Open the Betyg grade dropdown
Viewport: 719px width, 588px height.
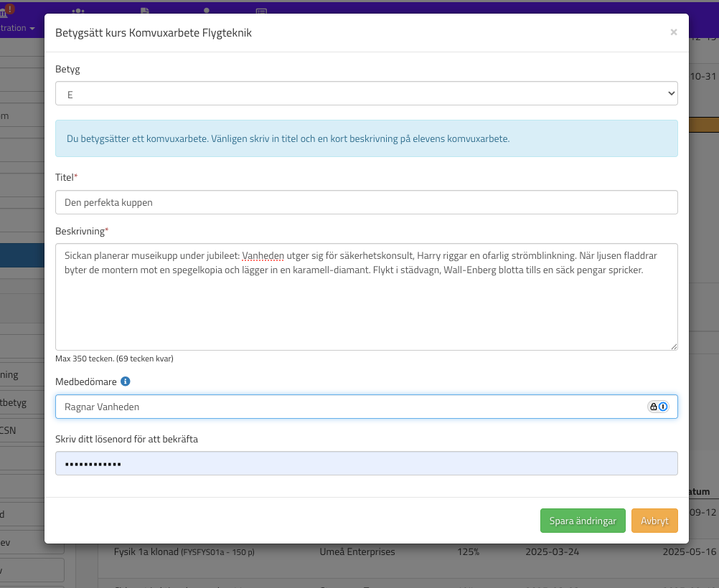[x=366, y=94]
